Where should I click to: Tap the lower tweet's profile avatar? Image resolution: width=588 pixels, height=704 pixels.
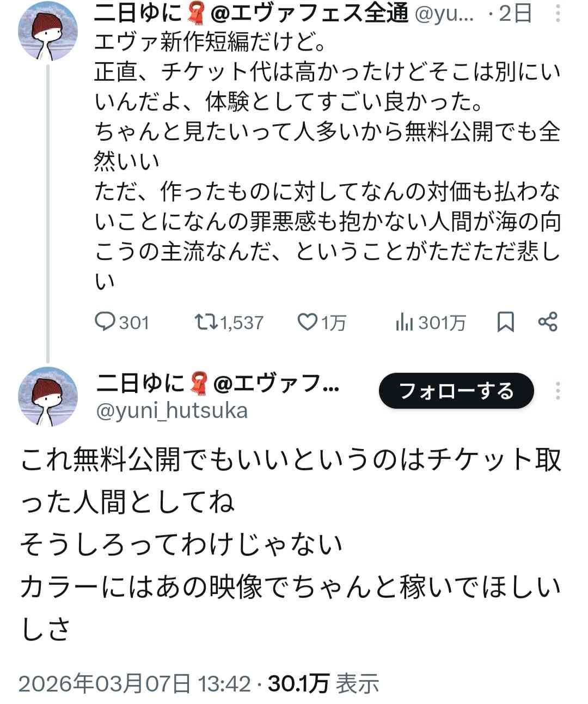click(x=48, y=396)
